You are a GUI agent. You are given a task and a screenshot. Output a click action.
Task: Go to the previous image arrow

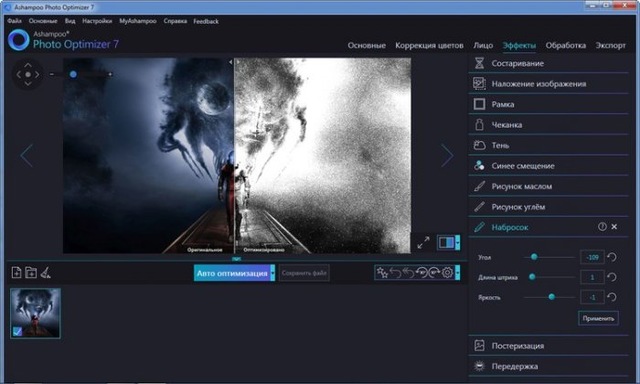coord(27,155)
